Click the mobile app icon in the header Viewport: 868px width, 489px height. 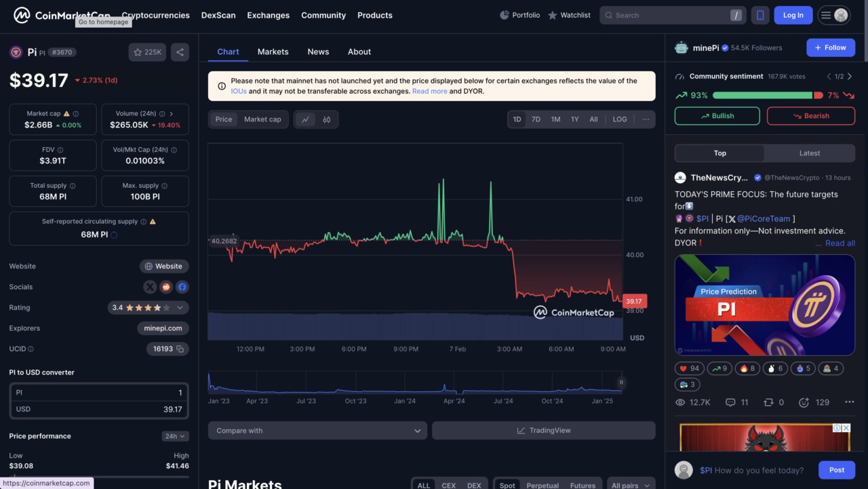pos(759,15)
